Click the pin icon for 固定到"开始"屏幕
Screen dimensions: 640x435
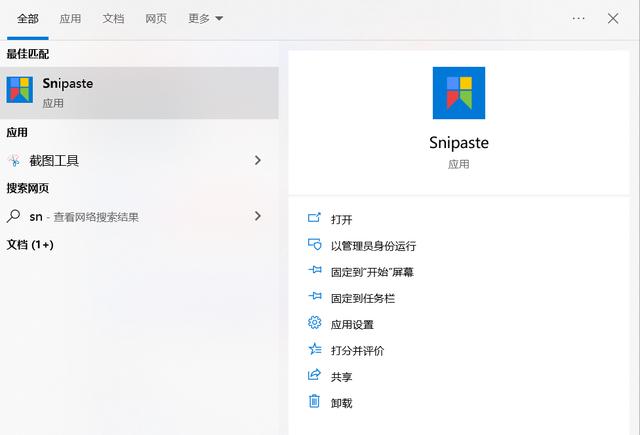point(314,270)
